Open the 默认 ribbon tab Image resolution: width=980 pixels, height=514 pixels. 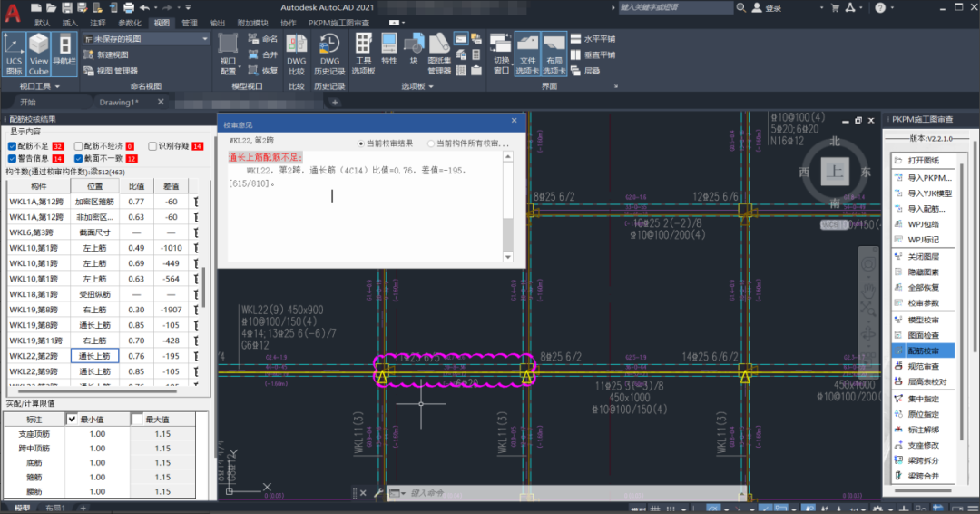43,23
